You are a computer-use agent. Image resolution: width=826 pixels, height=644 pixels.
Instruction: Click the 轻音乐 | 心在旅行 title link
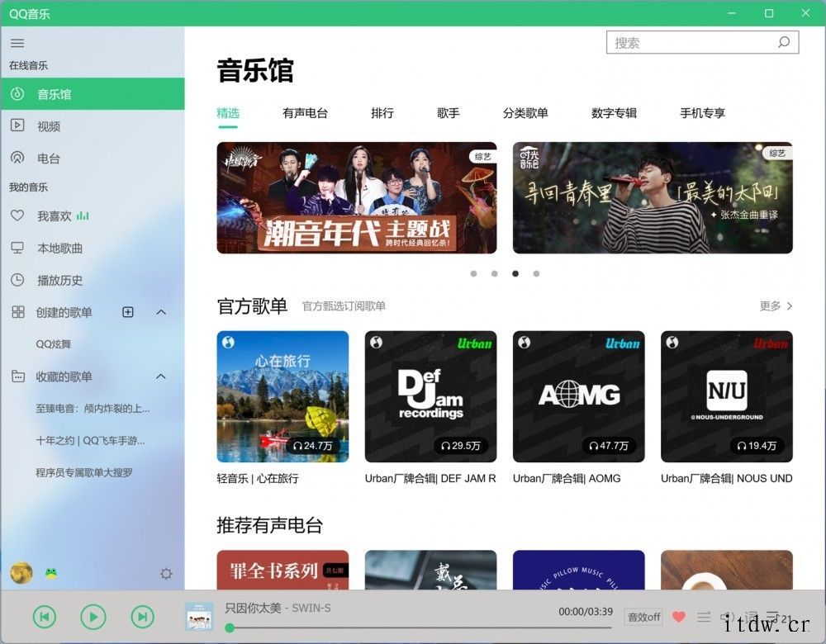point(258,478)
